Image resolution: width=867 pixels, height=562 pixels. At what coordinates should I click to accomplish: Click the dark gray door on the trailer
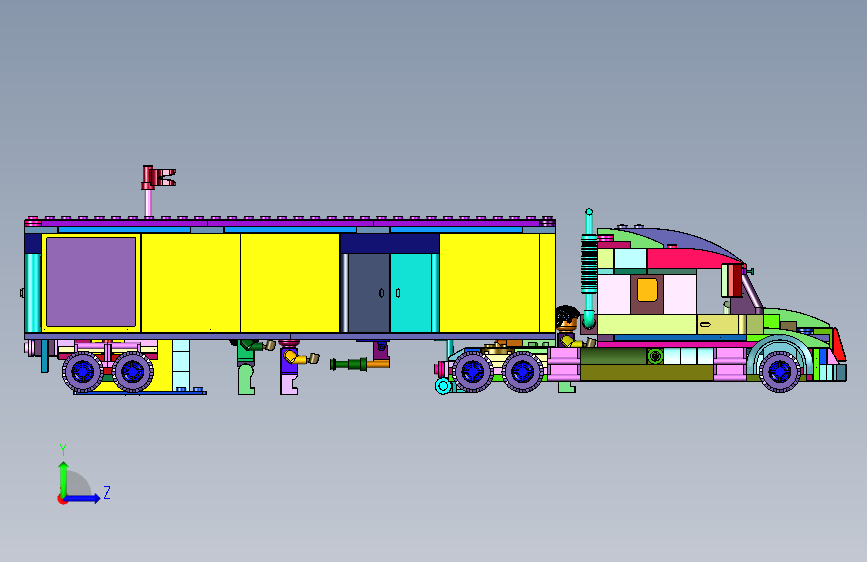click(369, 293)
